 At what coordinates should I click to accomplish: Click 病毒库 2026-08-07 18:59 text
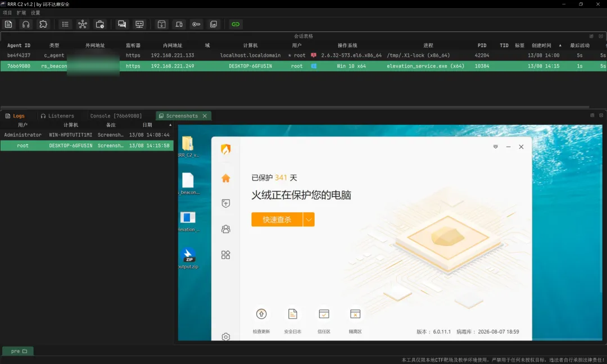488,332
